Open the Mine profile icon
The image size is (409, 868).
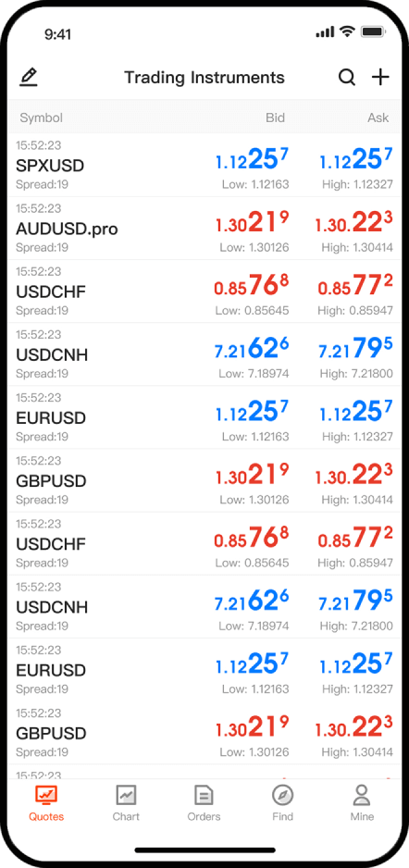click(x=362, y=796)
